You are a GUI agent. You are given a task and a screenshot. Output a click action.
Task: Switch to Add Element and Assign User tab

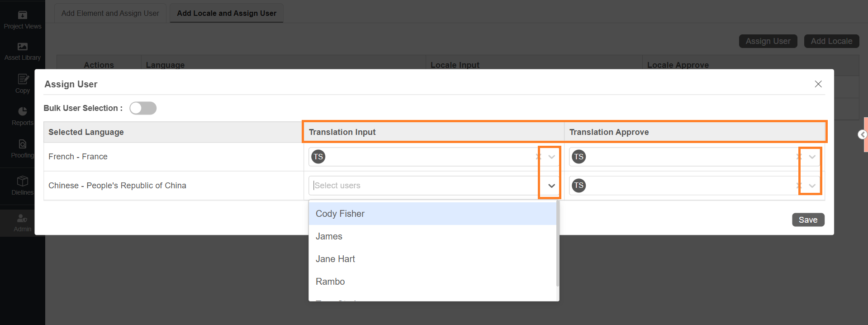(110, 13)
